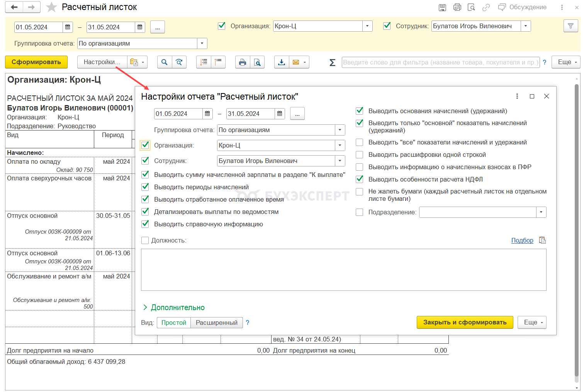The image size is (584, 392).
Task: Open 'Группировка отчета' dropdown in settings dialog
Action: pyautogui.click(x=340, y=130)
